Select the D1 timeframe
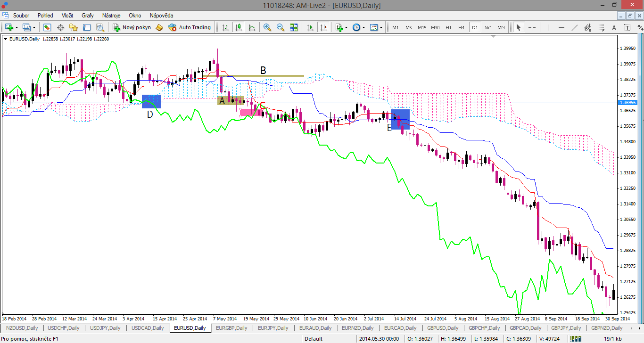This screenshot has width=644, height=343. 475,27
